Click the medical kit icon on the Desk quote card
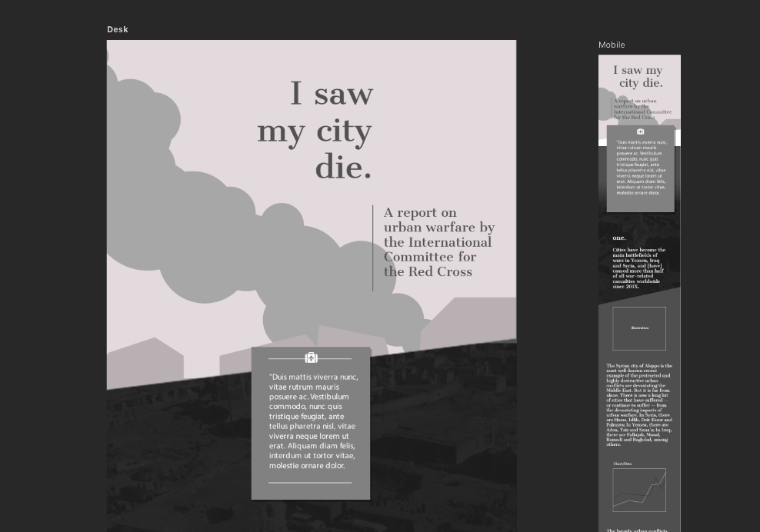 point(312,358)
